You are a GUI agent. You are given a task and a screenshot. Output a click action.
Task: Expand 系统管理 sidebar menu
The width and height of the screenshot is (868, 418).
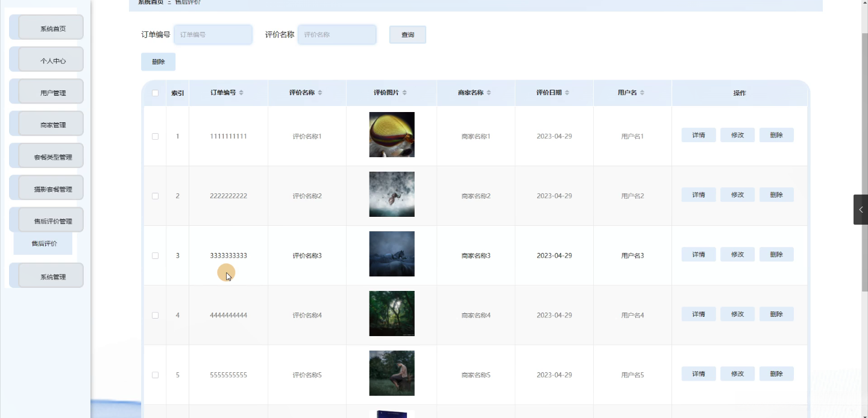coord(46,276)
